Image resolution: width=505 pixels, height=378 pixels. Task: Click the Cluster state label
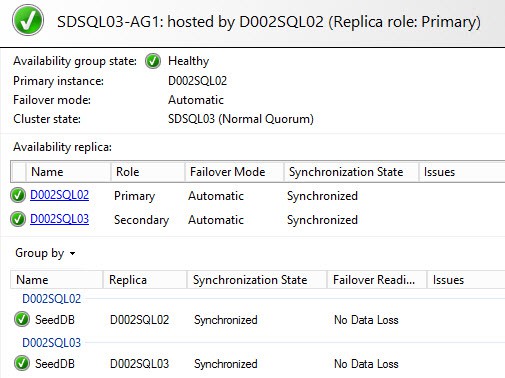(x=47, y=119)
